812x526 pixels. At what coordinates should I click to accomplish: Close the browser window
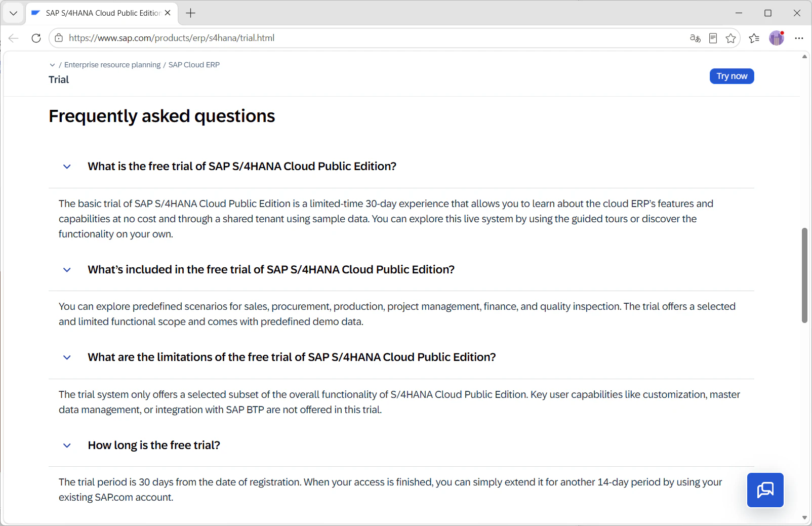tap(797, 13)
